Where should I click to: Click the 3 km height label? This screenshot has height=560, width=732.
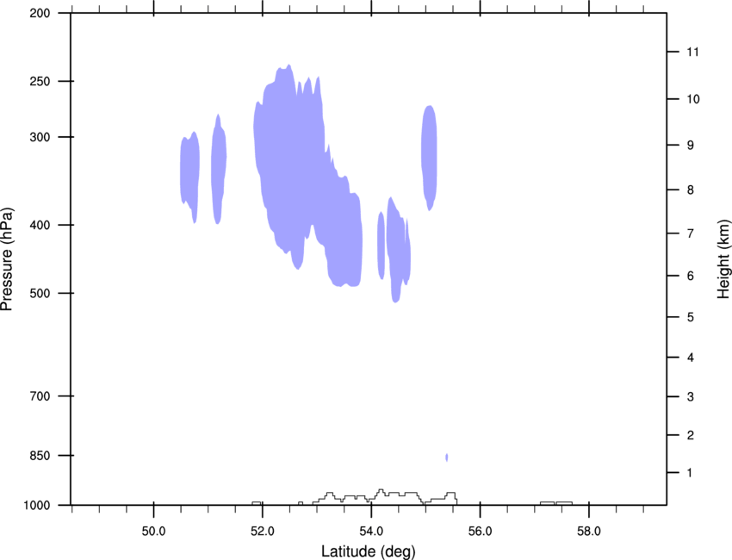[x=691, y=397]
